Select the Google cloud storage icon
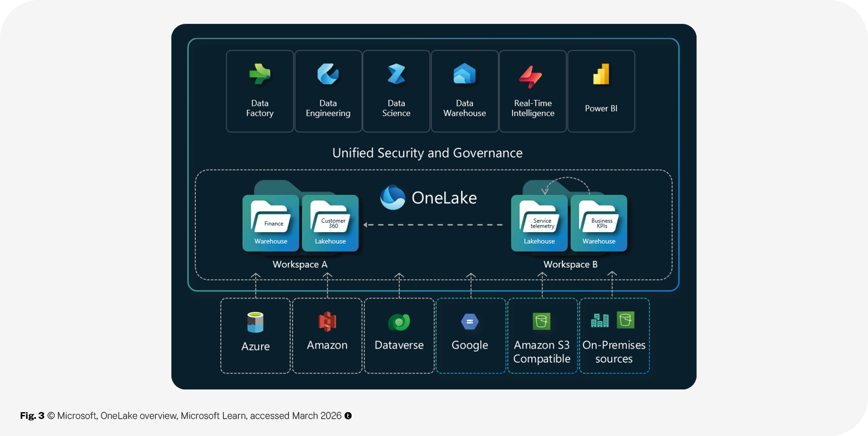This screenshot has width=868, height=436. [470, 321]
